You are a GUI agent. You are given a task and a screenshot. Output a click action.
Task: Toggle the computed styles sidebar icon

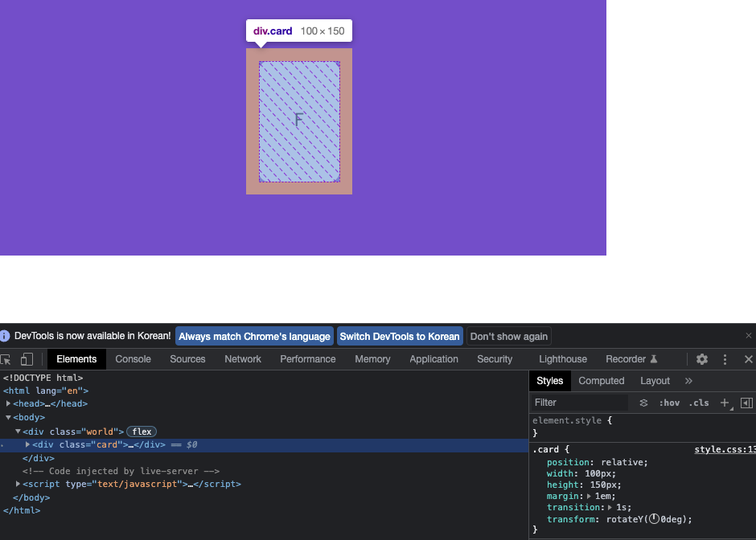pos(746,403)
